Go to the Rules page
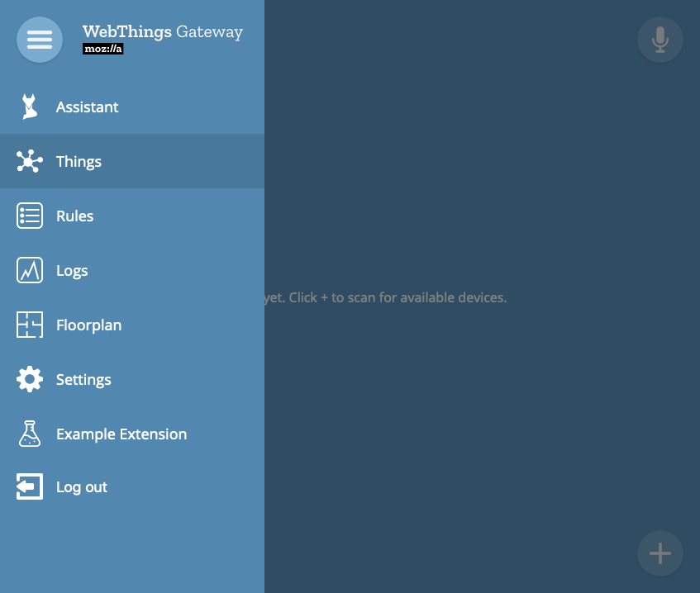 (132, 216)
